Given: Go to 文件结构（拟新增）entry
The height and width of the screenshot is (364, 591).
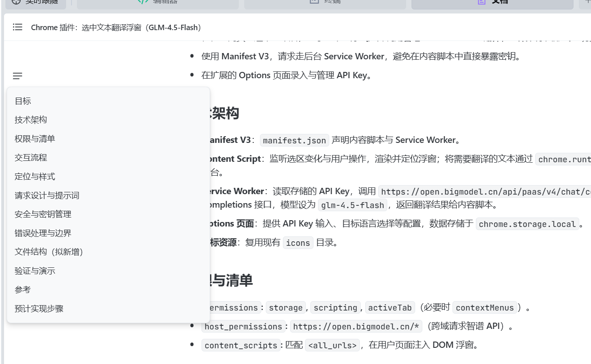Looking at the screenshot, I should click(49, 252).
